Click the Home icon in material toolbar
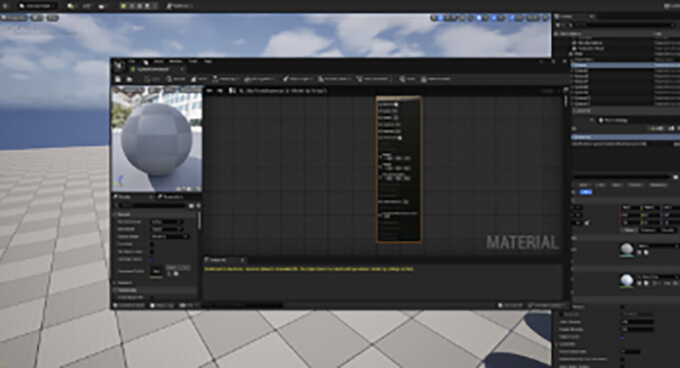Viewport: 680px width, 368px height. (199, 79)
